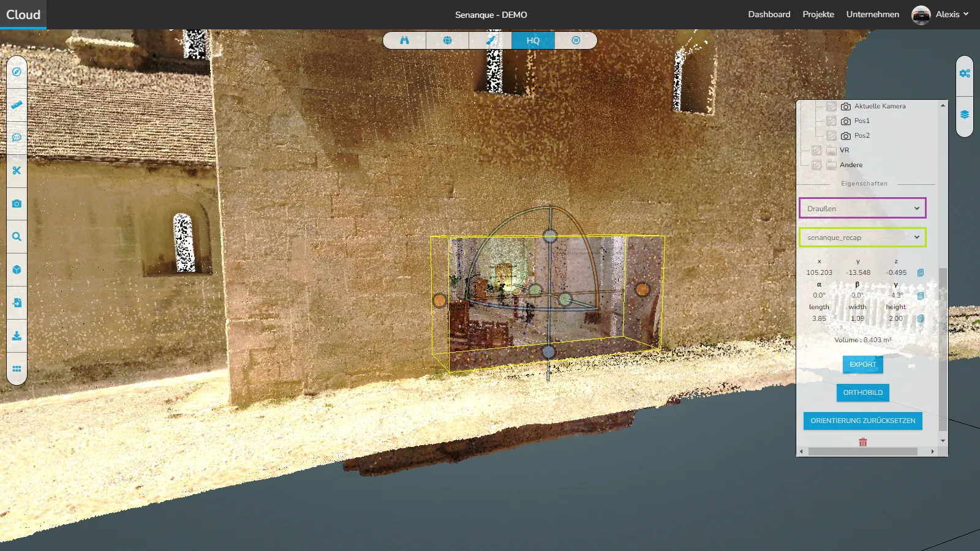Image resolution: width=980 pixels, height=551 pixels.
Task: Open the Draußen dropdown
Action: [x=862, y=208]
